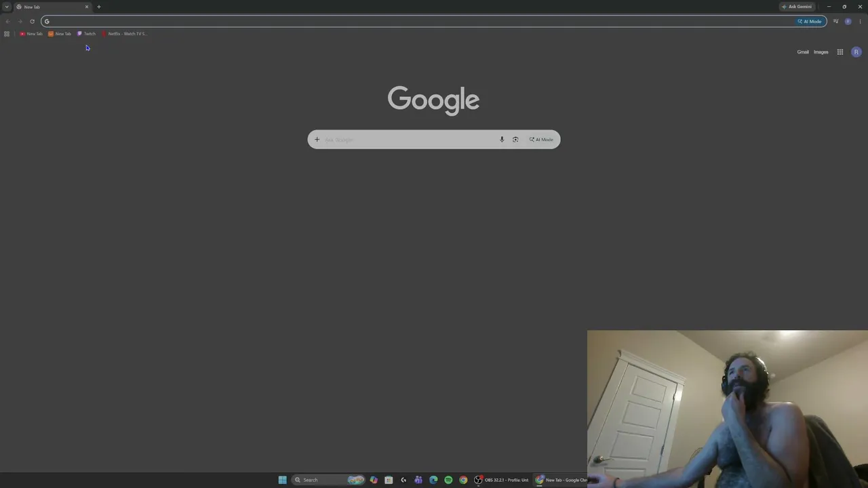Open Copilot from the taskbar
This screenshot has height=488, width=868.
coord(374,480)
